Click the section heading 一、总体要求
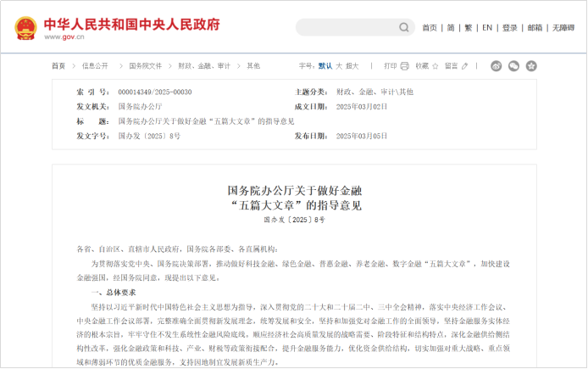 (114, 293)
